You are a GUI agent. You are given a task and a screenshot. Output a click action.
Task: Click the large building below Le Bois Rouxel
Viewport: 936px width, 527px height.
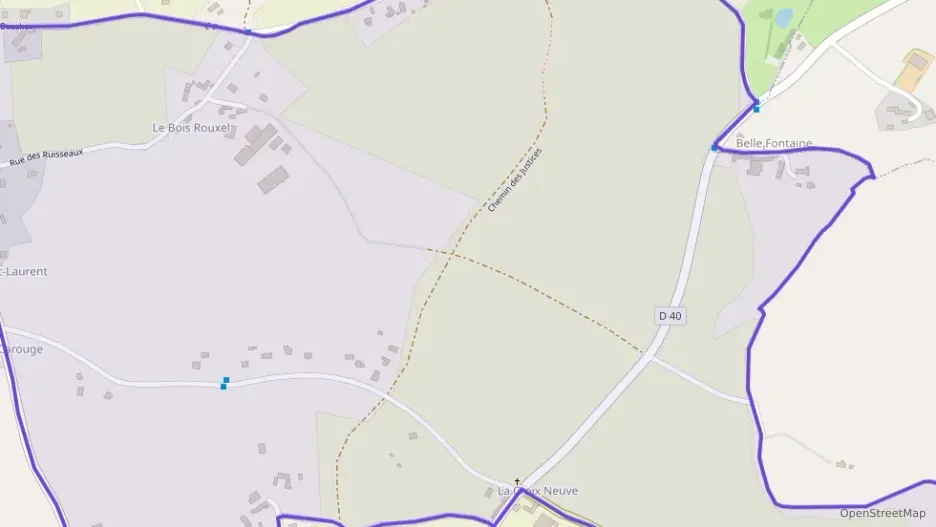[x=273, y=180]
